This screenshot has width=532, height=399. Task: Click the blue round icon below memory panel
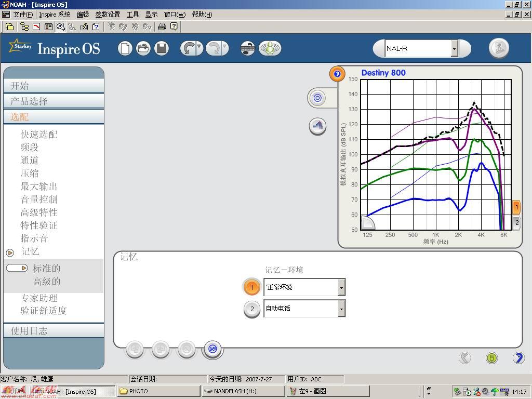212,349
